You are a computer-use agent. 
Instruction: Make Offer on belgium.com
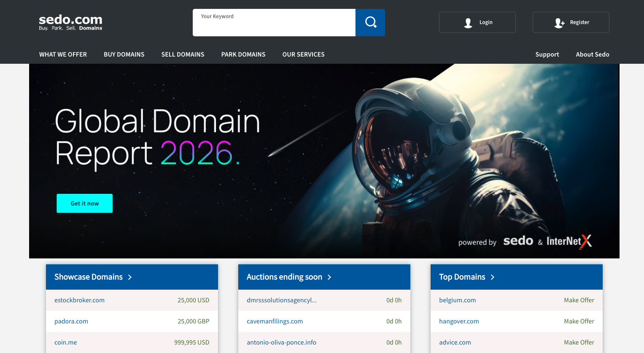(x=579, y=300)
